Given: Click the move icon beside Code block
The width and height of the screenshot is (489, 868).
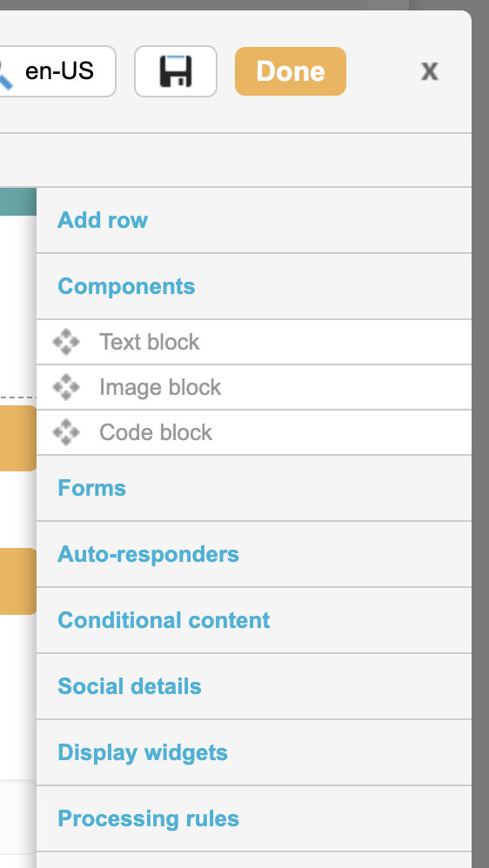Looking at the screenshot, I should (x=66, y=432).
